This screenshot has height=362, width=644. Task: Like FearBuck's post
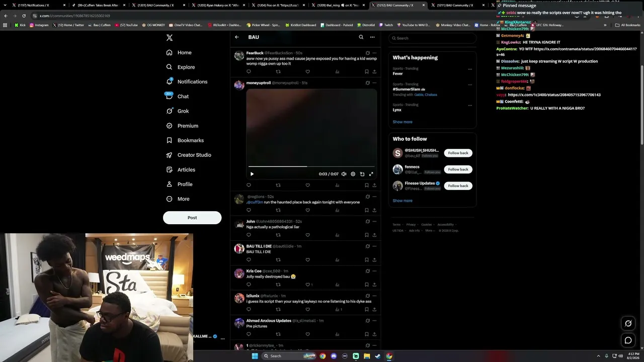pyautogui.click(x=307, y=71)
